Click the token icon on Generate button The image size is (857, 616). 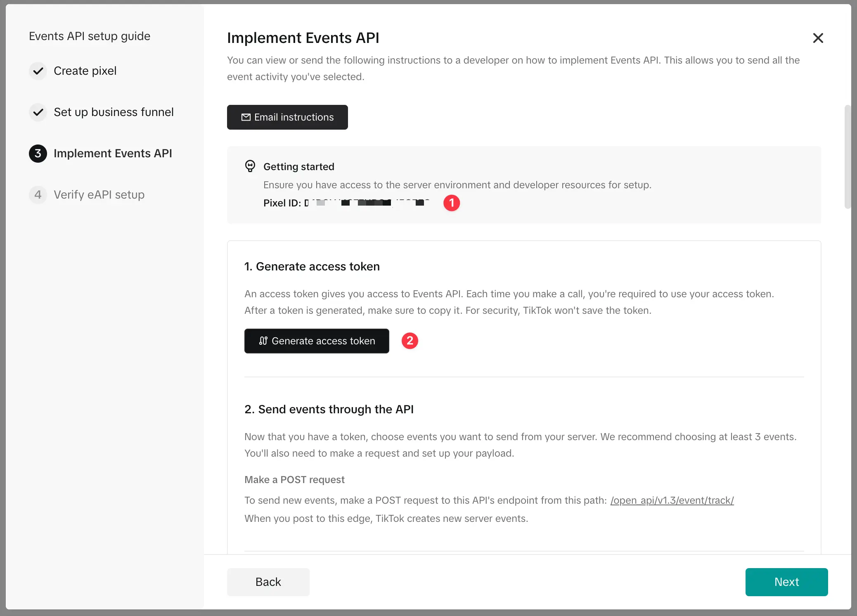pyautogui.click(x=263, y=341)
